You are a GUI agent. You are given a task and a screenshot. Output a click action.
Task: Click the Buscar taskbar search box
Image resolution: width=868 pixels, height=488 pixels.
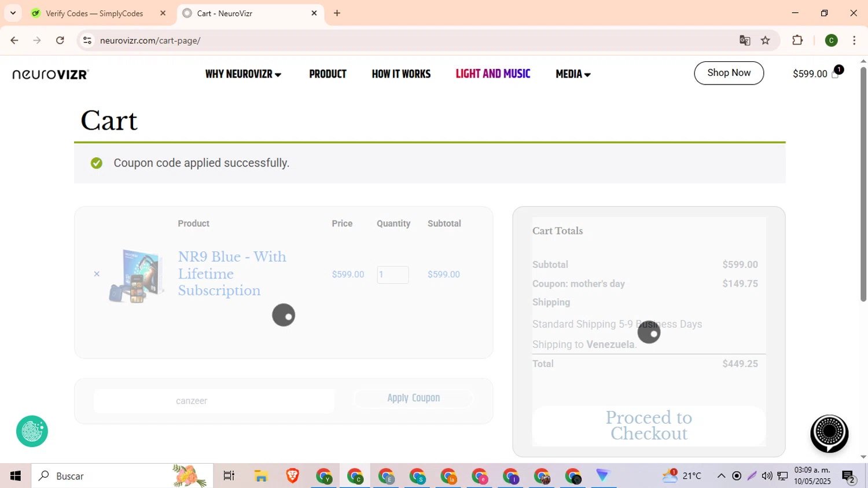tap(122, 476)
